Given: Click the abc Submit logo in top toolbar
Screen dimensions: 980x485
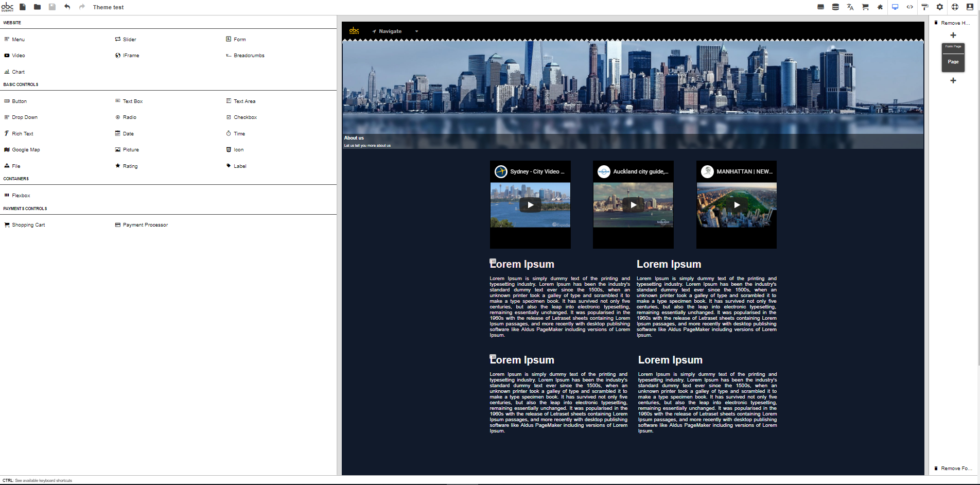Looking at the screenshot, I should (x=7, y=7).
